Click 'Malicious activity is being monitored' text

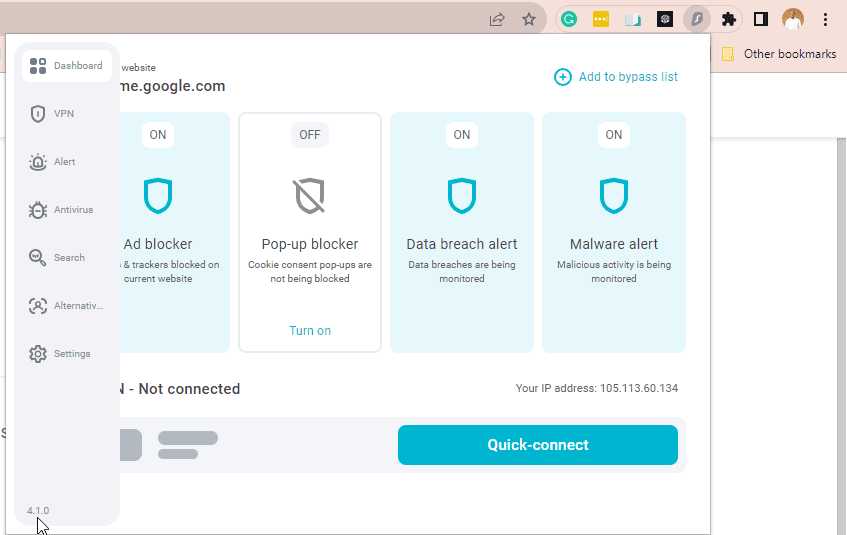coord(614,272)
